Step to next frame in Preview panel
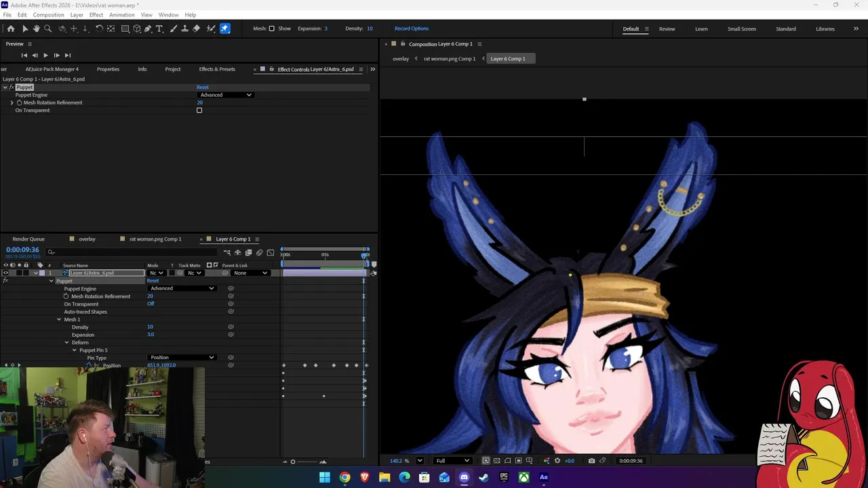 coord(56,55)
